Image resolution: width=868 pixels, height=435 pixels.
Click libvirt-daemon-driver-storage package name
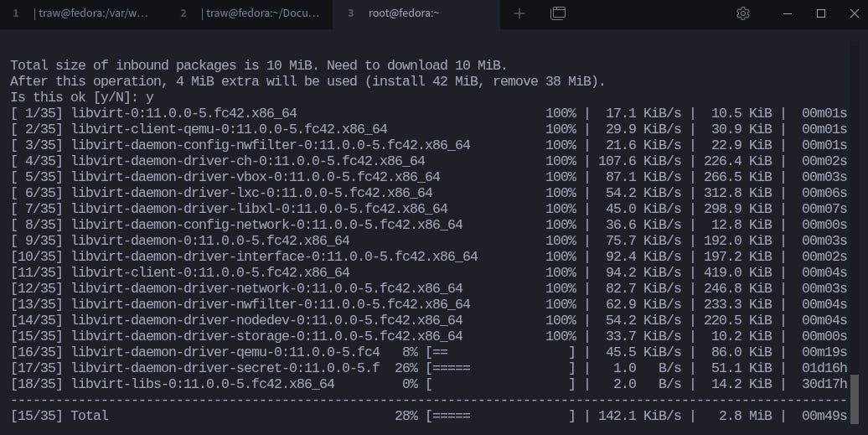click(x=266, y=336)
